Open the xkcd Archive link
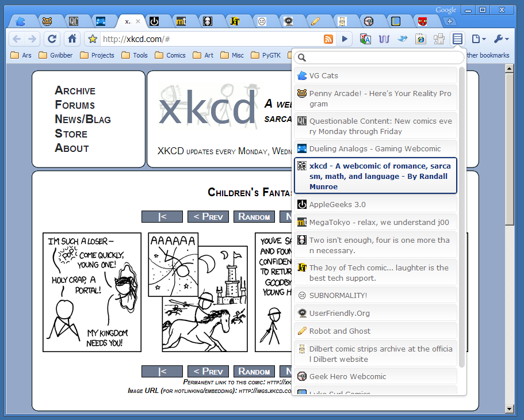524x420 pixels. pyautogui.click(x=75, y=91)
